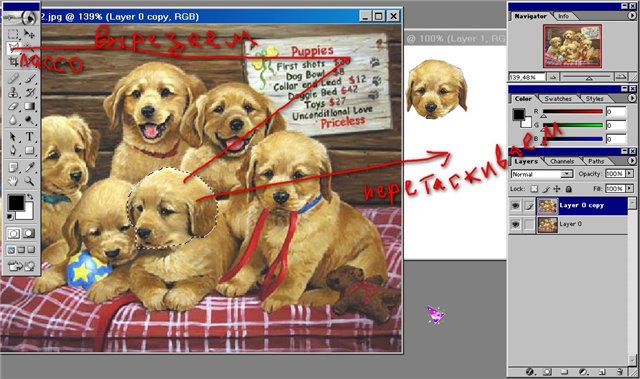The image size is (640, 379).
Task: Click toolbox foreground color black swatch
Action: 16,203
